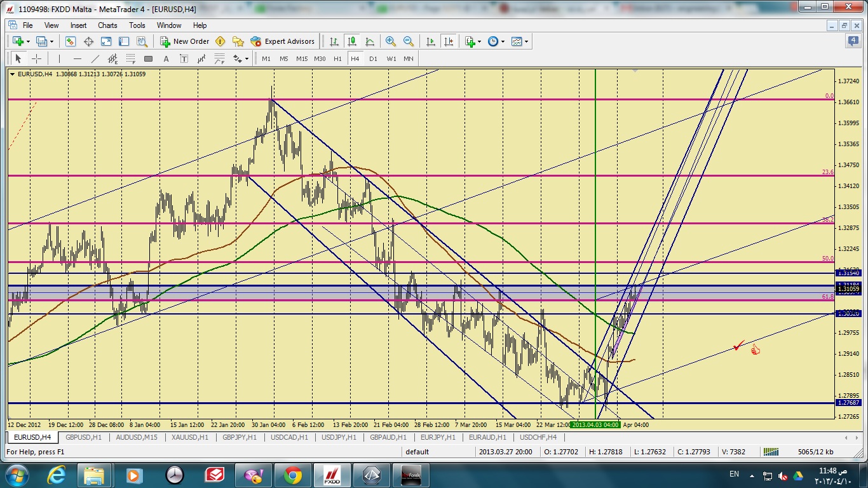Set timeframe to M30
This screenshot has width=868, height=488.
coord(320,58)
